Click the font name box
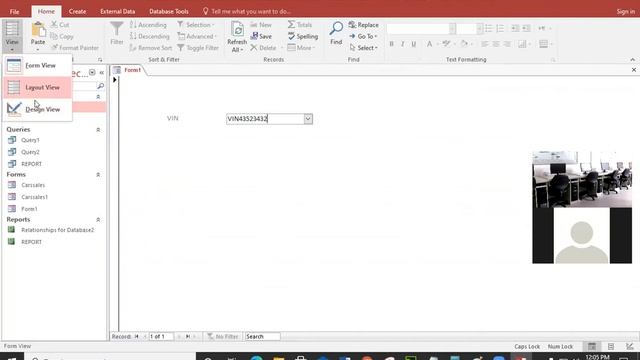 point(418,29)
